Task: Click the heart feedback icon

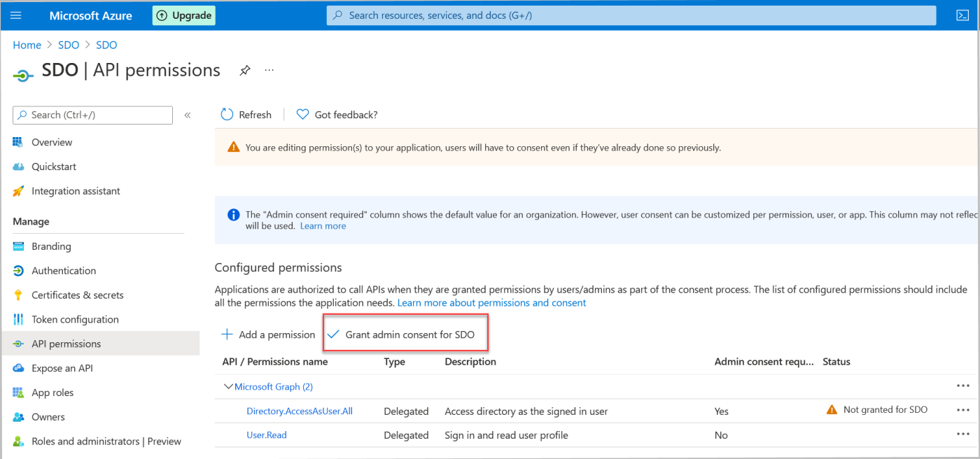Action: point(302,115)
